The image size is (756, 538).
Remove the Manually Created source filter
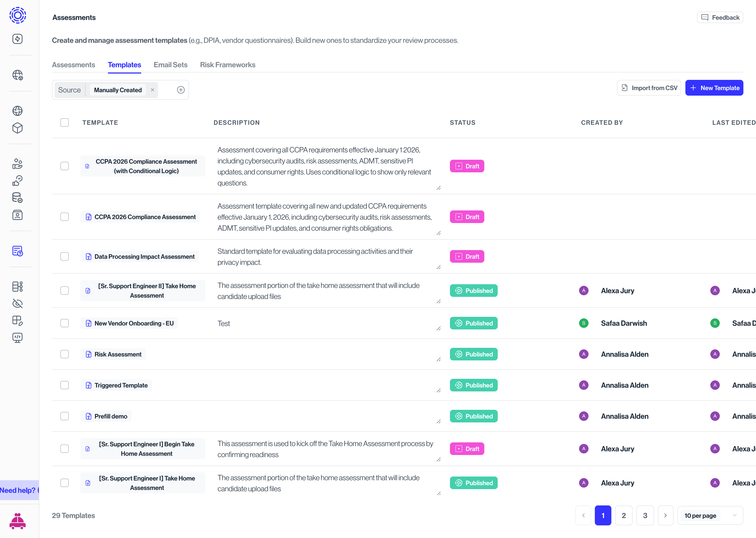tap(152, 90)
